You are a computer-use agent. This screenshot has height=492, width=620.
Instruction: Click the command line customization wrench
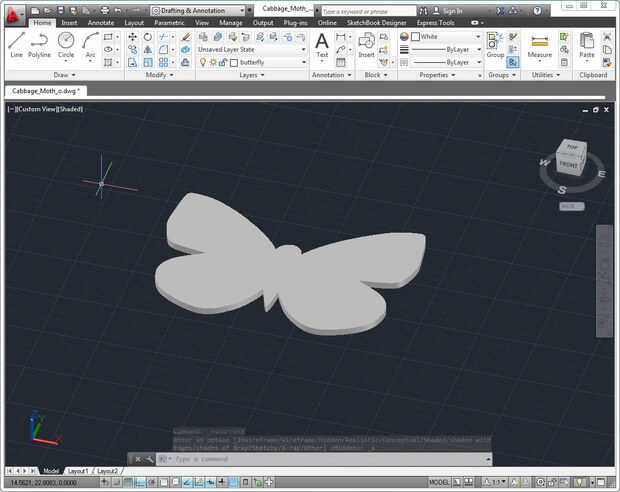(x=149, y=459)
